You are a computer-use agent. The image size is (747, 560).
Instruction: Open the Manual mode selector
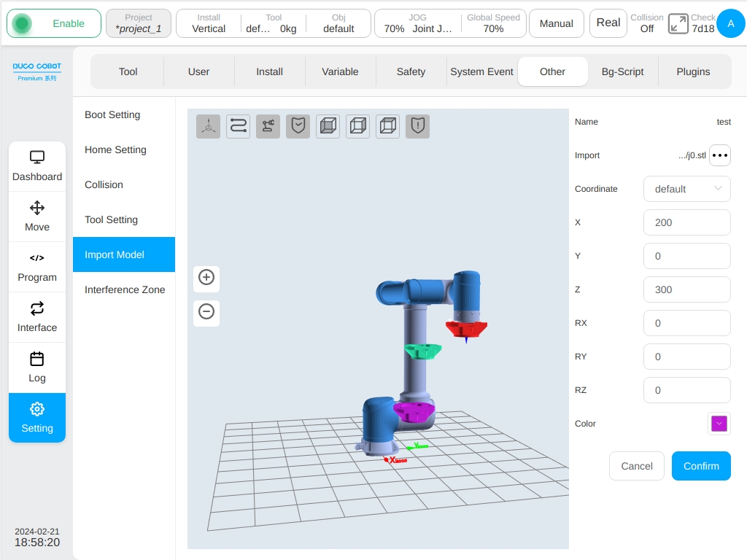(x=556, y=23)
